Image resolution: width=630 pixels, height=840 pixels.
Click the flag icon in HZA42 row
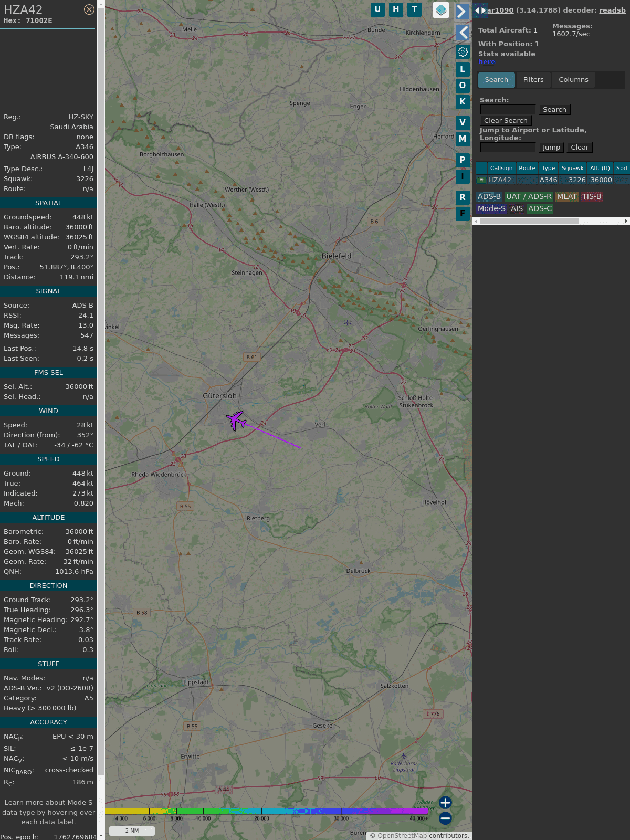(x=481, y=180)
